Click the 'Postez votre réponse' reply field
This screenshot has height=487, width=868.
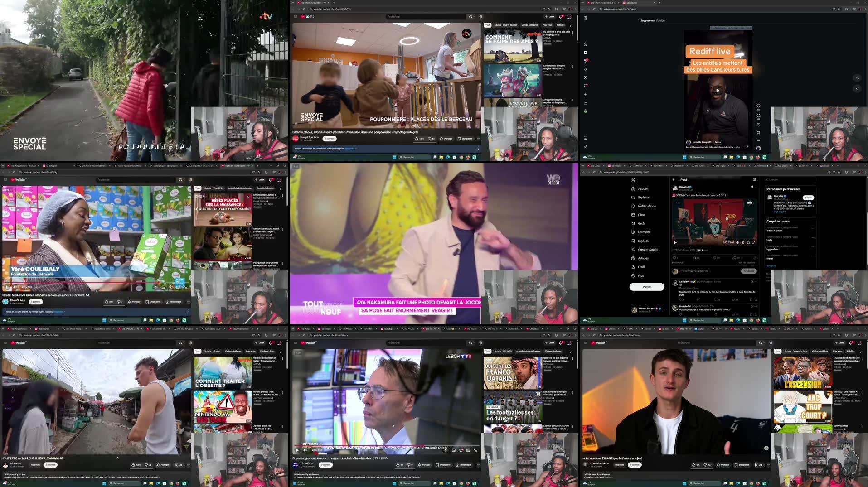(x=693, y=271)
